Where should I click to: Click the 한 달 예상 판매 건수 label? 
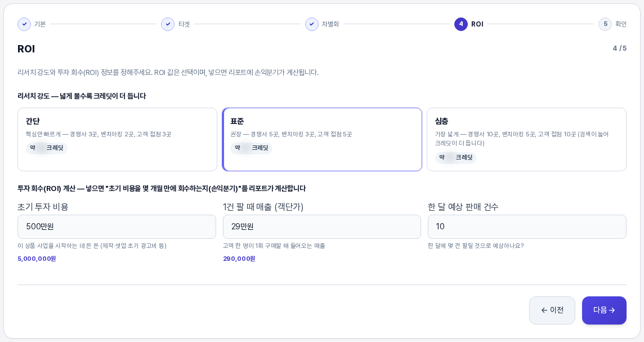(x=463, y=207)
